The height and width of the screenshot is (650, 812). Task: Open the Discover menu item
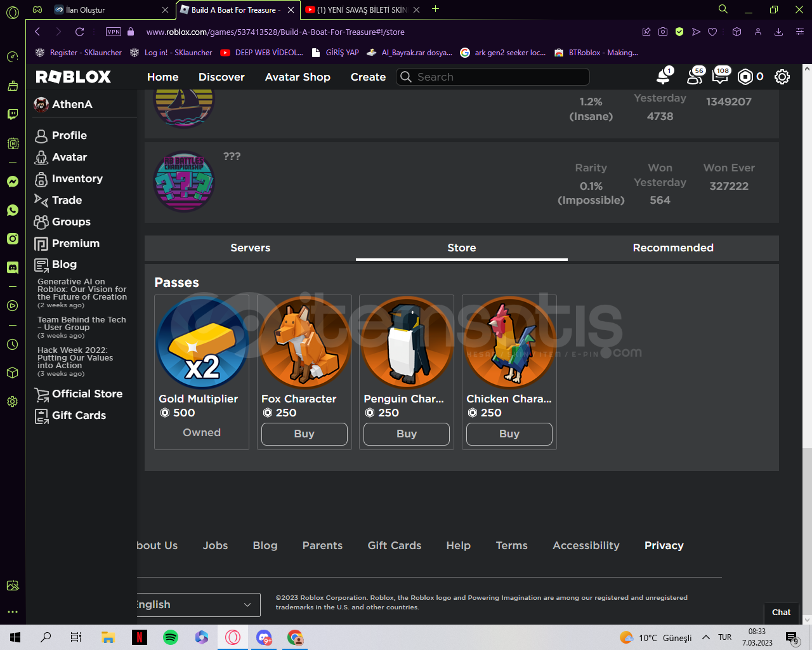221,76
